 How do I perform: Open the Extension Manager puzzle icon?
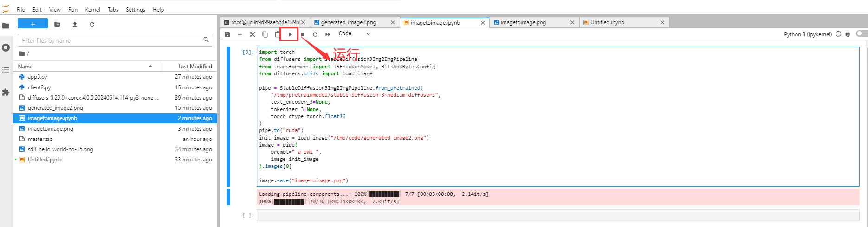coord(6,93)
